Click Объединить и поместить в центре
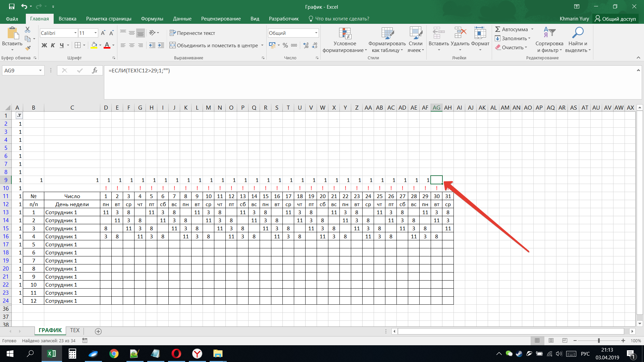Viewport: 644px width, 362px height. 214,45
